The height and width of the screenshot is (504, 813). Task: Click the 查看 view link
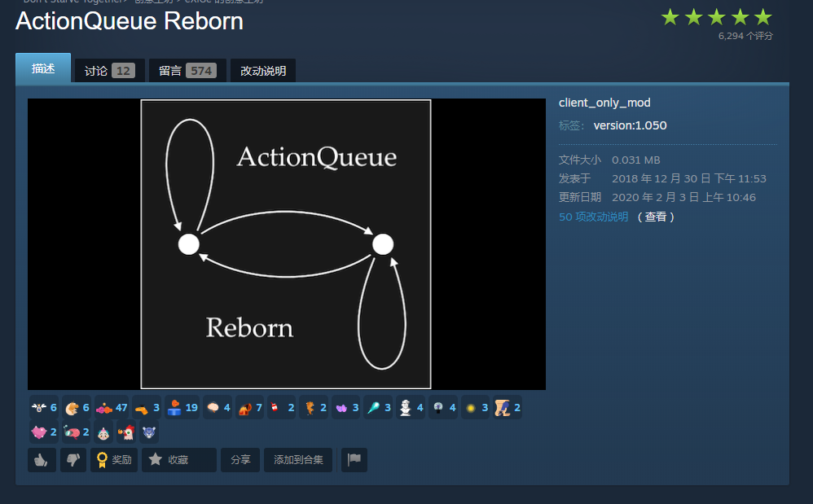click(x=656, y=217)
